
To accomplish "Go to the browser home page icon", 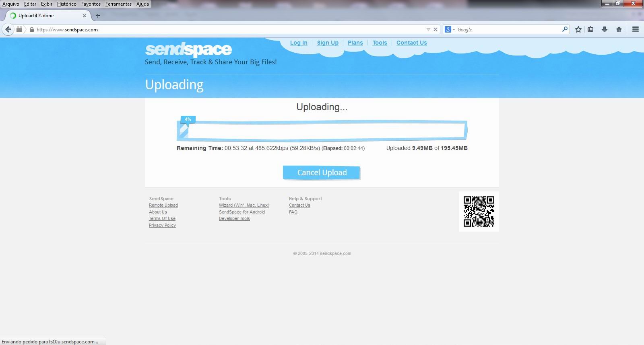I will point(619,29).
